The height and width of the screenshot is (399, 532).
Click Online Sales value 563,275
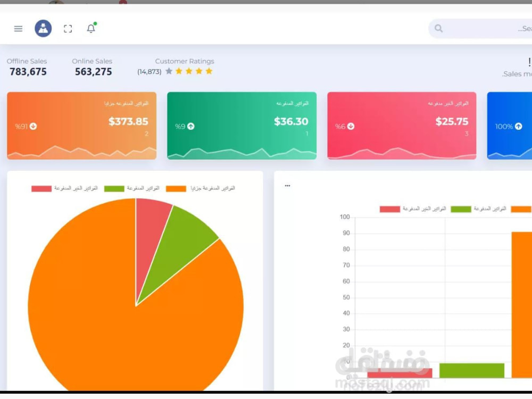point(93,72)
